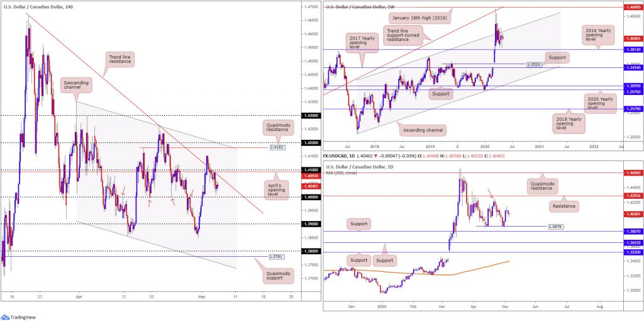The image size is (644, 321).
Task: Click the 1.30590 blue price axis label
Action: pos(632,86)
